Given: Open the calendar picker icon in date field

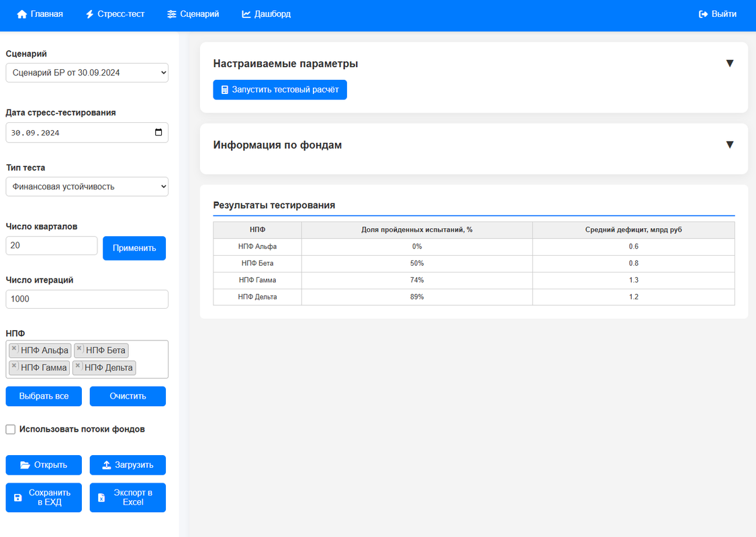Looking at the screenshot, I should pyautogui.click(x=158, y=132).
